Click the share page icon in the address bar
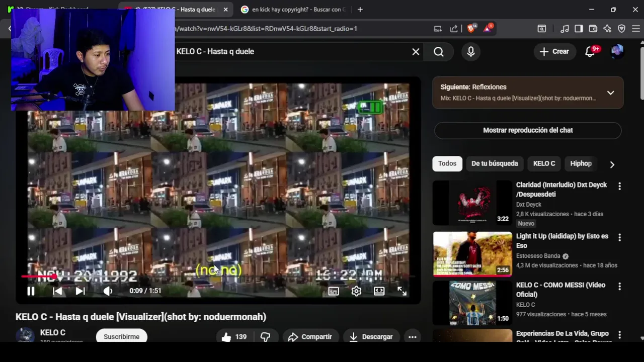The image size is (644, 362). click(x=454, y=29)
